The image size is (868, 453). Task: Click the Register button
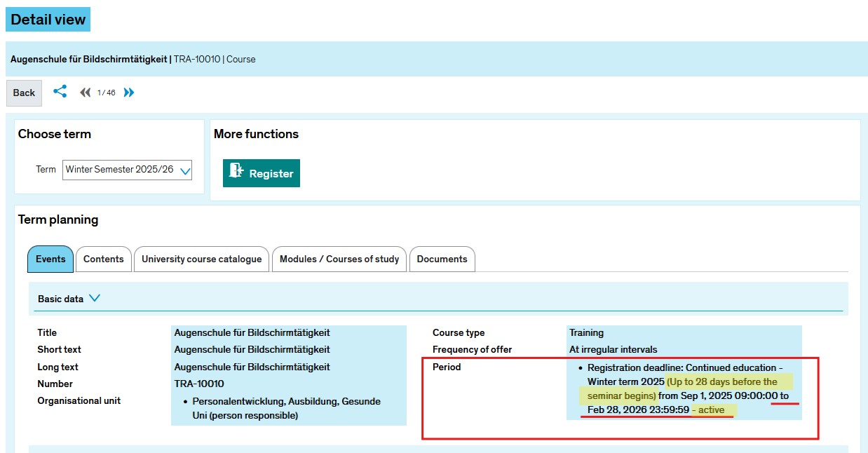pyautogui.click(x=261, y=173)
